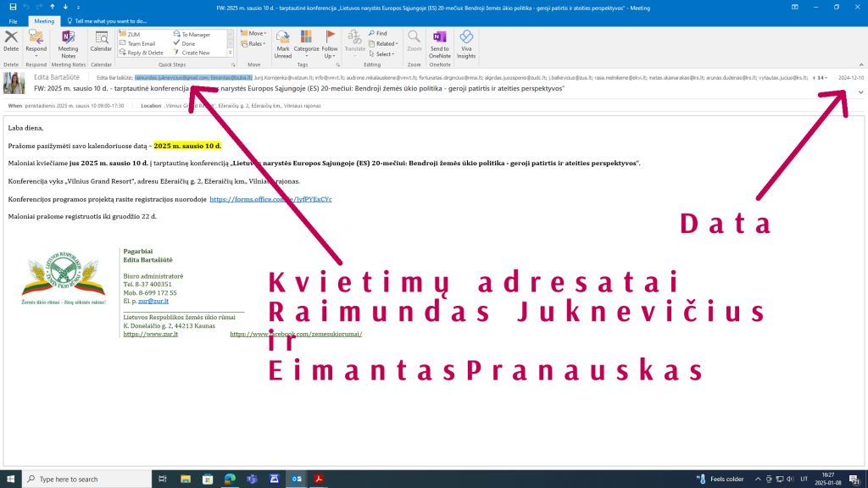This screenshot has height=488, width=868.
Task: Mark the message as Unread
Action: pyautogui.click(x=282, y=44)
